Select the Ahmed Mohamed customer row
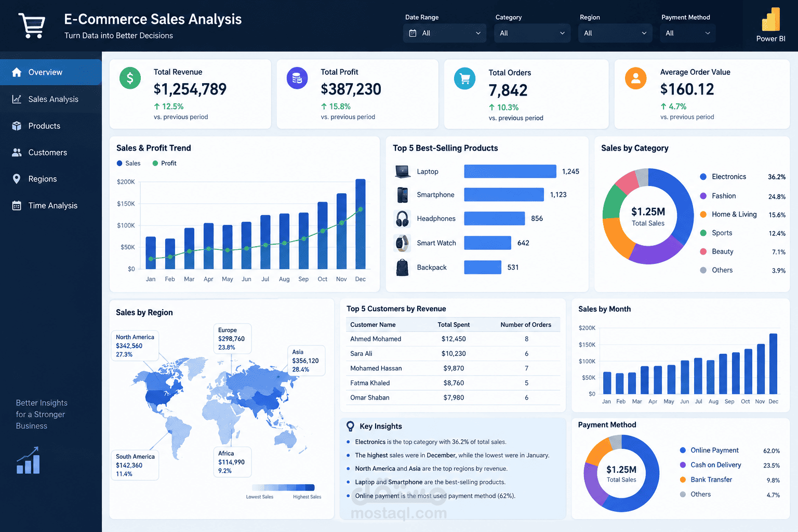The image size is (798, 532). pyautogui.click(x=453, y=339)
